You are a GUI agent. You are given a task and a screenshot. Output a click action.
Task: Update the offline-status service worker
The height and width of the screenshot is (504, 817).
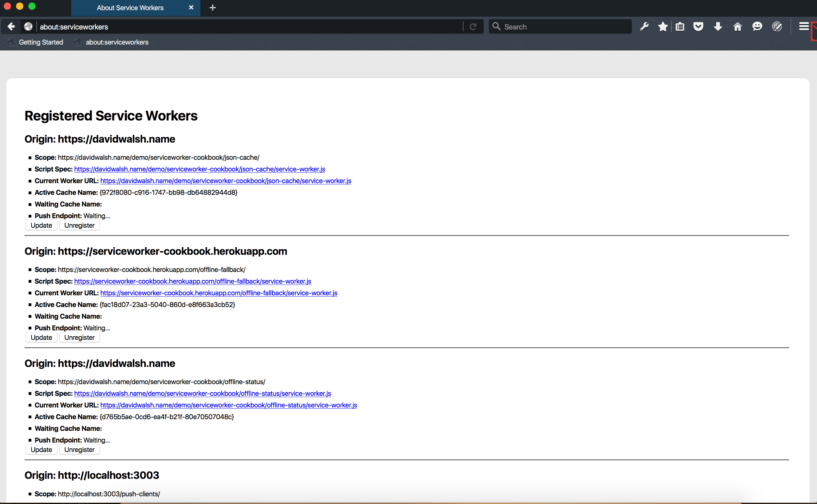41,450
